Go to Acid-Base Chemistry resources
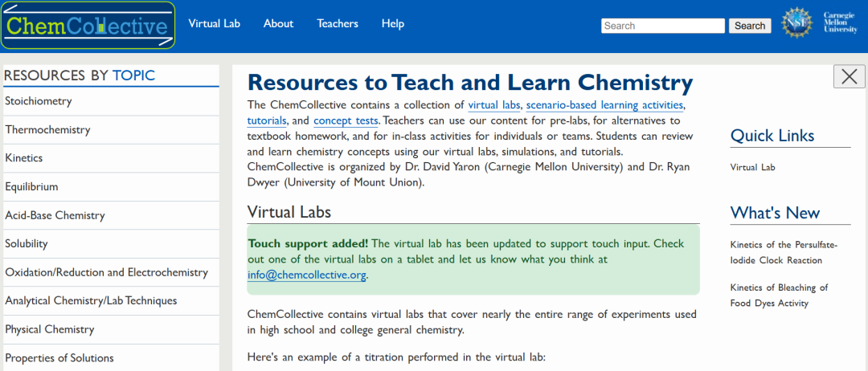The width and height of the screenshot is (868, 371). tap(55, 215)
